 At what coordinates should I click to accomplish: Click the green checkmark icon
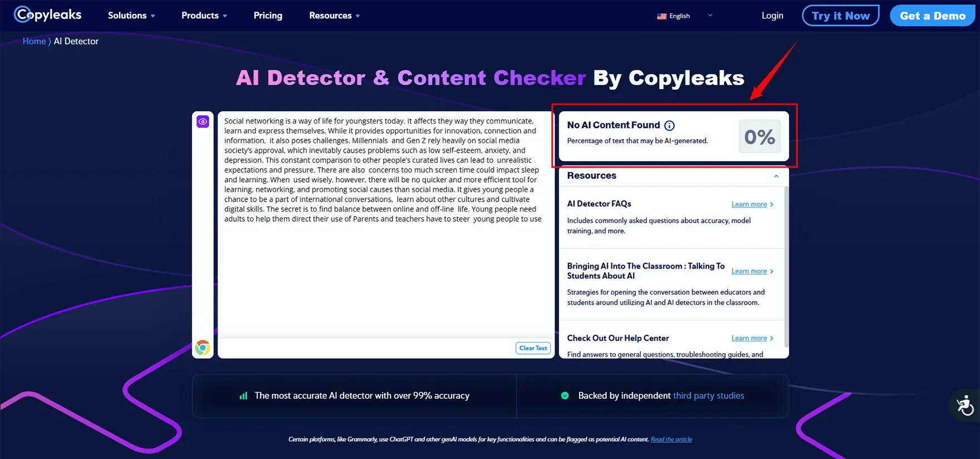(x=565, y=395)
